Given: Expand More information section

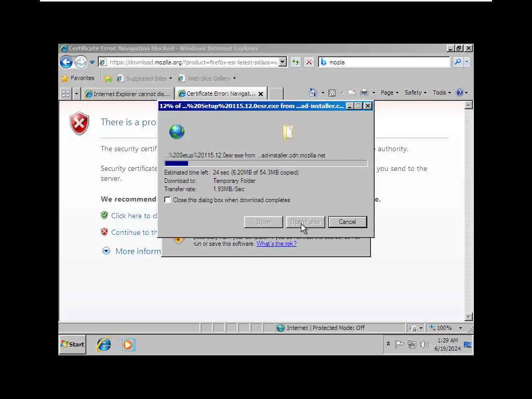Looking at the screenshot, I should (x=131, y=251).
